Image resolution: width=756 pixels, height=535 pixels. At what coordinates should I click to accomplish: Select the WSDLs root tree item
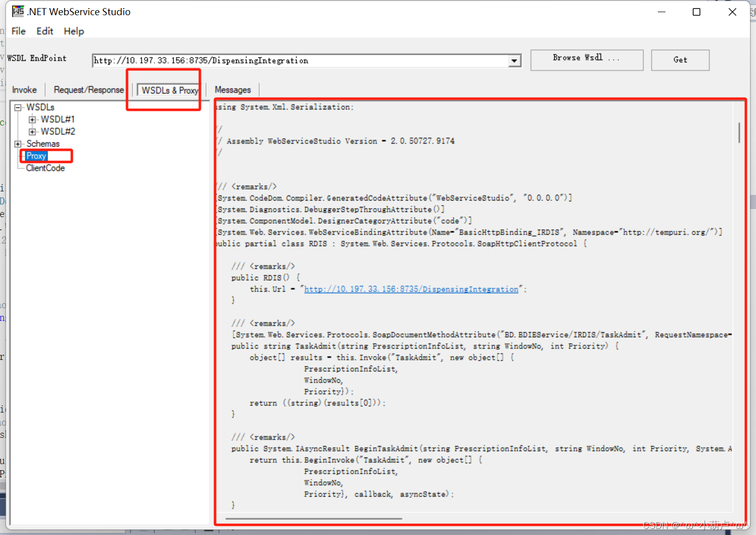pos(40,107)
